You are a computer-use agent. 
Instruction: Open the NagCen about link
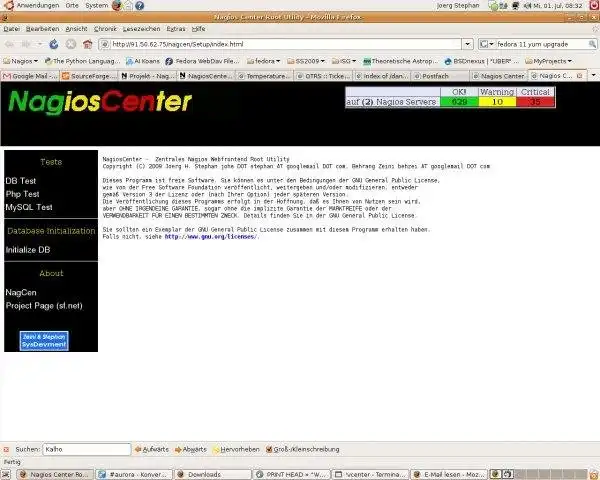[21, 292]
